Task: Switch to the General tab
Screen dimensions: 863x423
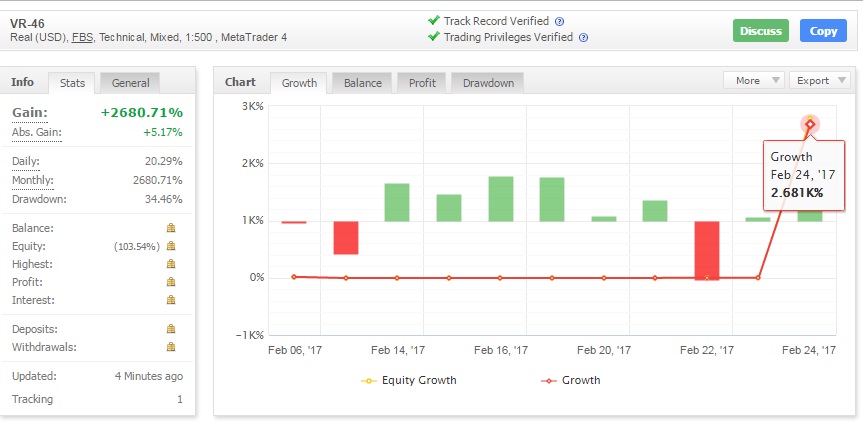Action: [x=130, y=83]
